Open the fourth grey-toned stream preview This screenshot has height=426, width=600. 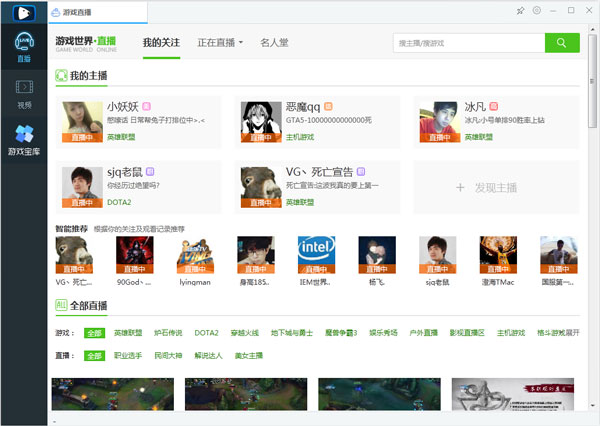click(513, 394)
